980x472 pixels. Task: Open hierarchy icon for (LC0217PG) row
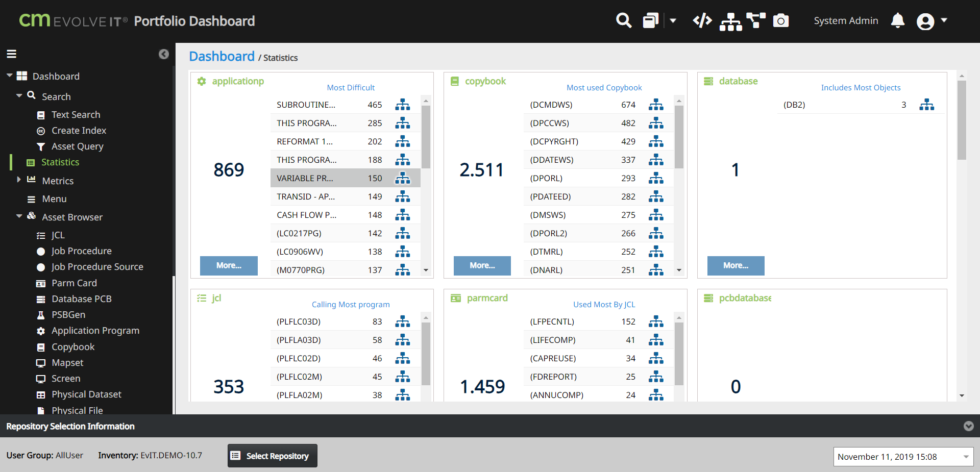coord(403,233)
